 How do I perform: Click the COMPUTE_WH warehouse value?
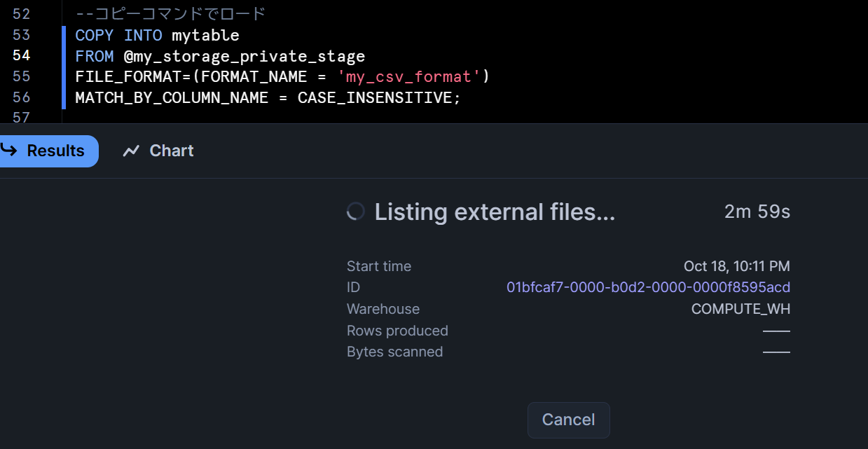(x=740, y=309)
